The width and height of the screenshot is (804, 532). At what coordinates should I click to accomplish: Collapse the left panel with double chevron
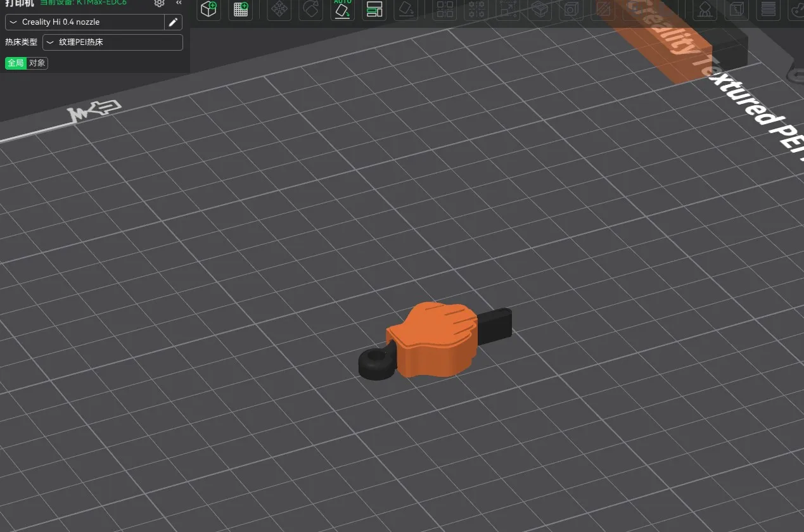coord(179,3)
